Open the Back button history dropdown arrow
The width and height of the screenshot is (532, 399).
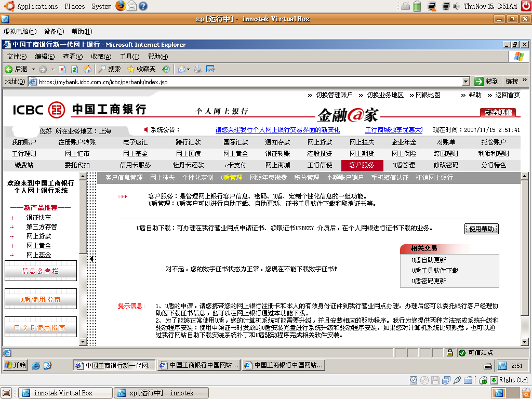(x=33, y=69)
